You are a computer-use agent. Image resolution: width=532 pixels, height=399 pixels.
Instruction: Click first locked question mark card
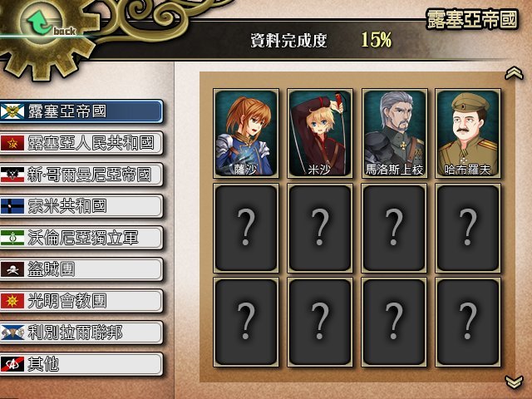(246, 228)
